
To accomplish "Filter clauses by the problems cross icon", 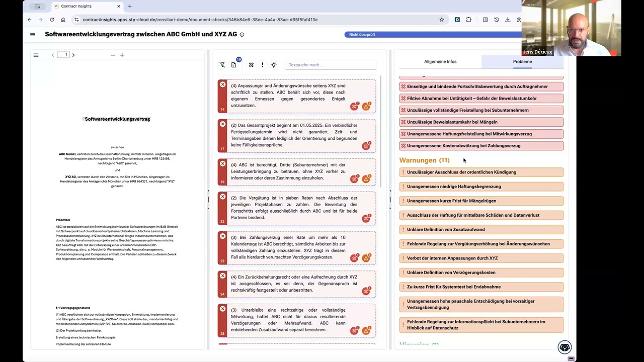I will 251,65.
